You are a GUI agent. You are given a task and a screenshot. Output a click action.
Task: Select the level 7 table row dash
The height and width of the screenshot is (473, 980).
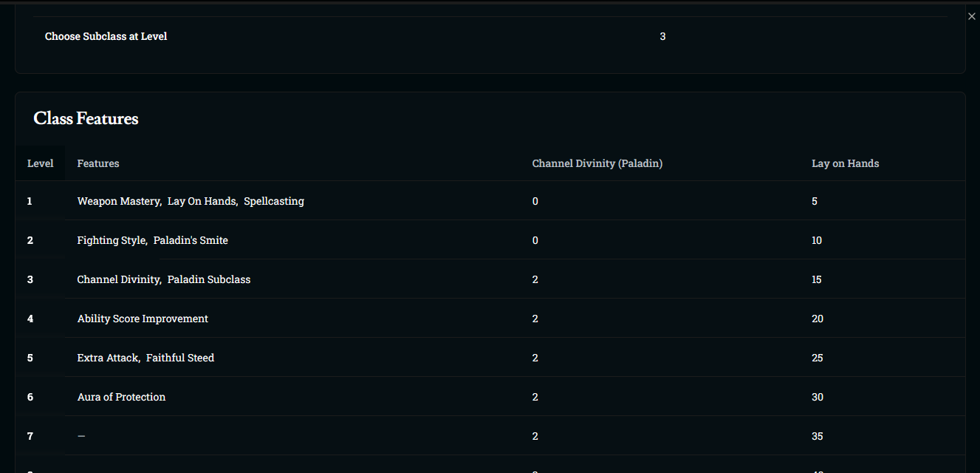81,436
